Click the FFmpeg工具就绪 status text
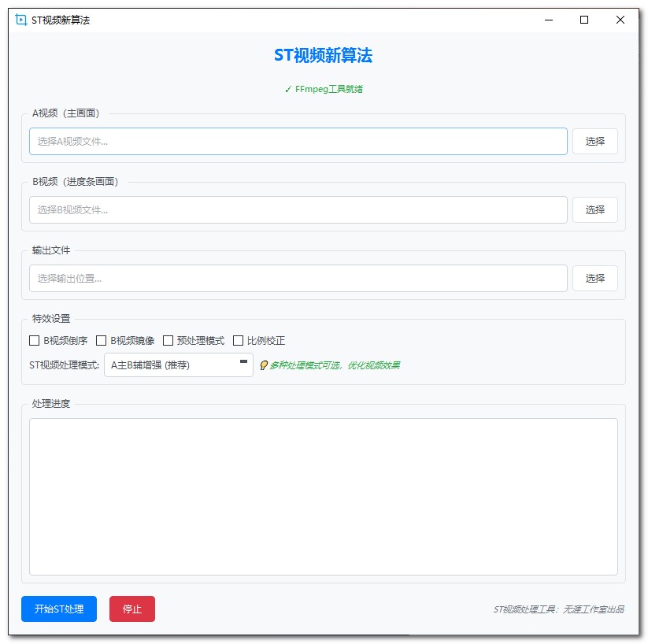 coord(324,89)
